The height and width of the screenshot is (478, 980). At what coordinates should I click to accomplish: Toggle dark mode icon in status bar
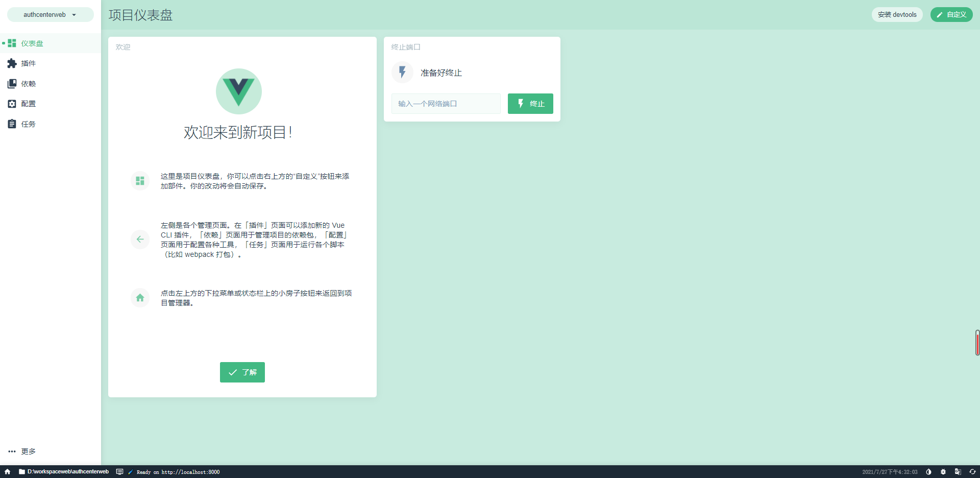928,472
